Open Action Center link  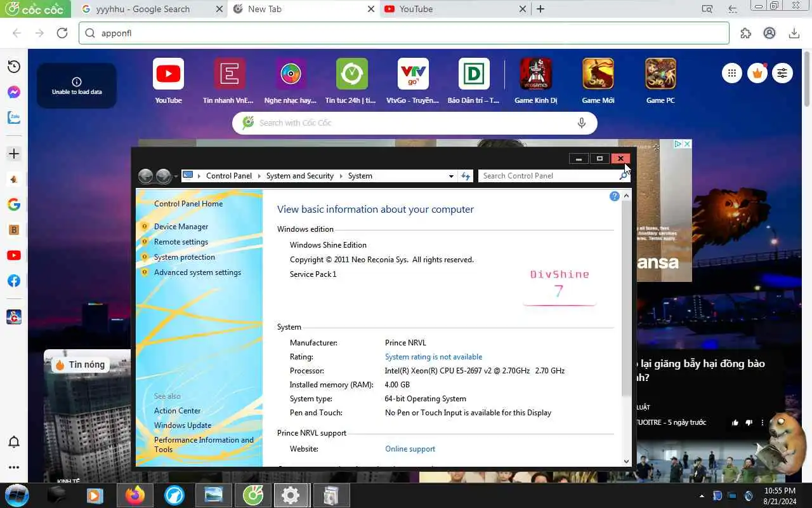click(177, 411)
